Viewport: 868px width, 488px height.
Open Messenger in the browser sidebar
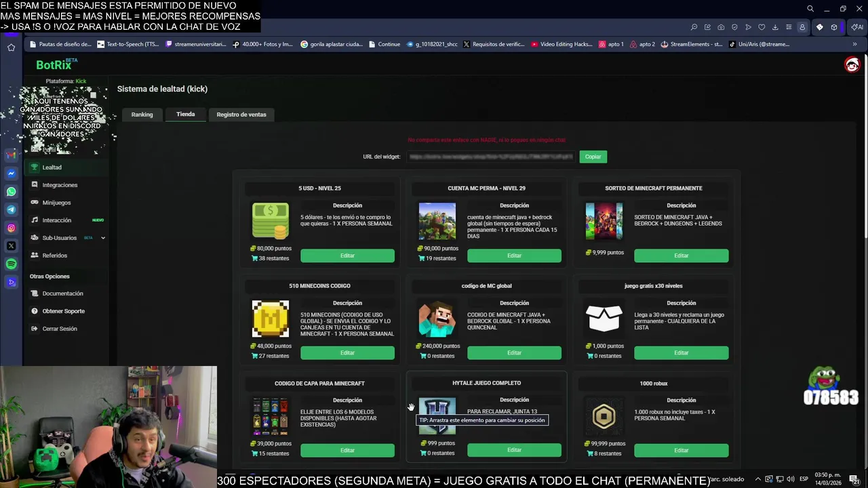[x=11, y=174]
